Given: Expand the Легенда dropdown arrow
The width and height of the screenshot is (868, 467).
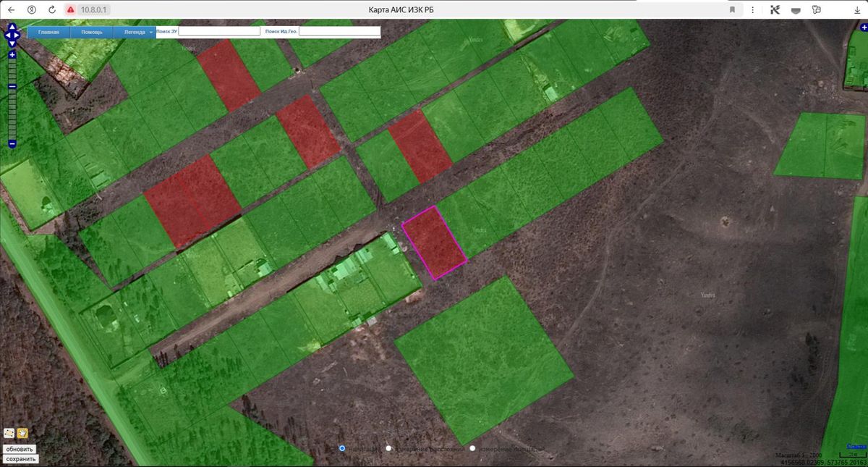Looking at the screenshot, I should click(x=151, y=33).
